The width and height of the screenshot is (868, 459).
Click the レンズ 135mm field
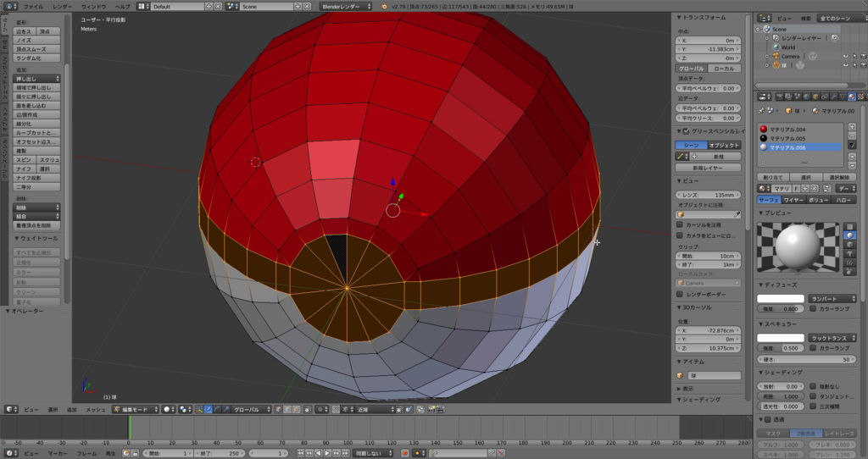point(709,195)
